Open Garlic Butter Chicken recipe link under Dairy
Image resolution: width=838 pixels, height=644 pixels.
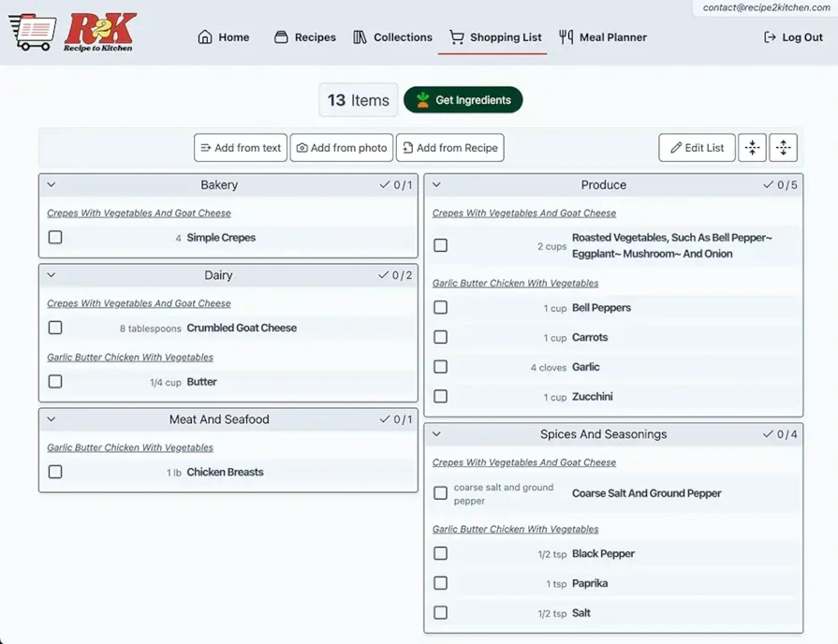pos(130,358)
